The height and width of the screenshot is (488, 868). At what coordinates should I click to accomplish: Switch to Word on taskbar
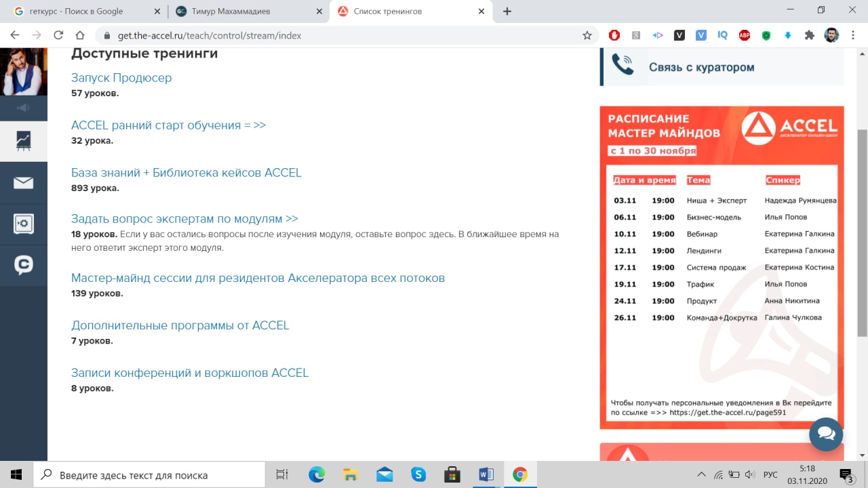[x=486, y=474]
